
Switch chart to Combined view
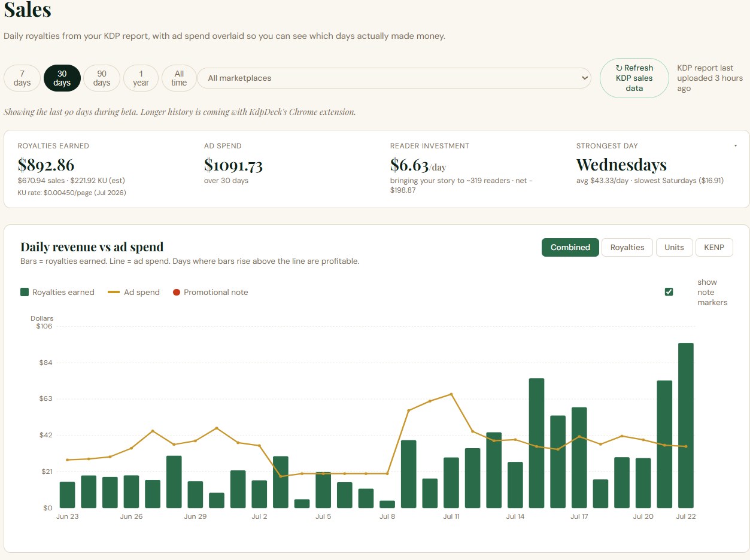pyautogui.click(x=570, y=247)
